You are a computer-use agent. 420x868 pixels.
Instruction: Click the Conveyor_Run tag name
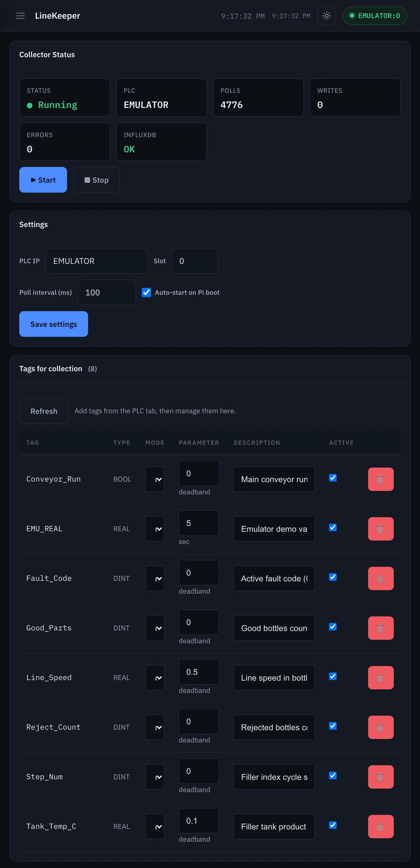(x=54, y=479)
